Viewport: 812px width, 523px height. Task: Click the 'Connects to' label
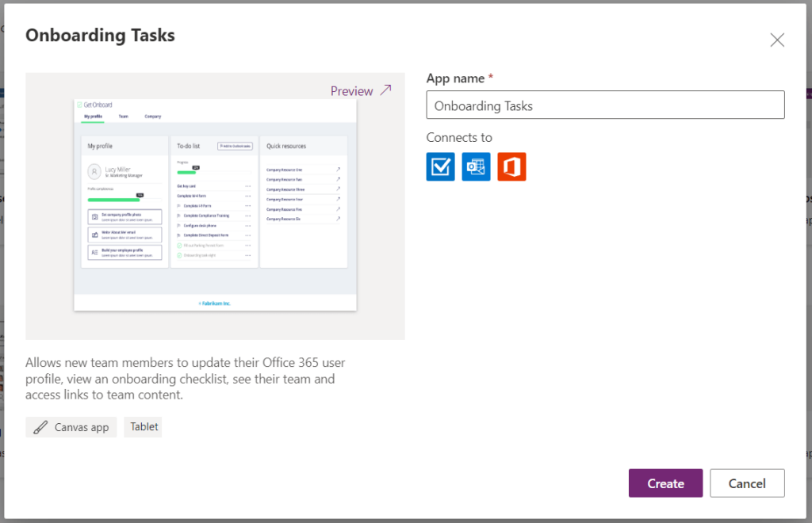point(459,138)
